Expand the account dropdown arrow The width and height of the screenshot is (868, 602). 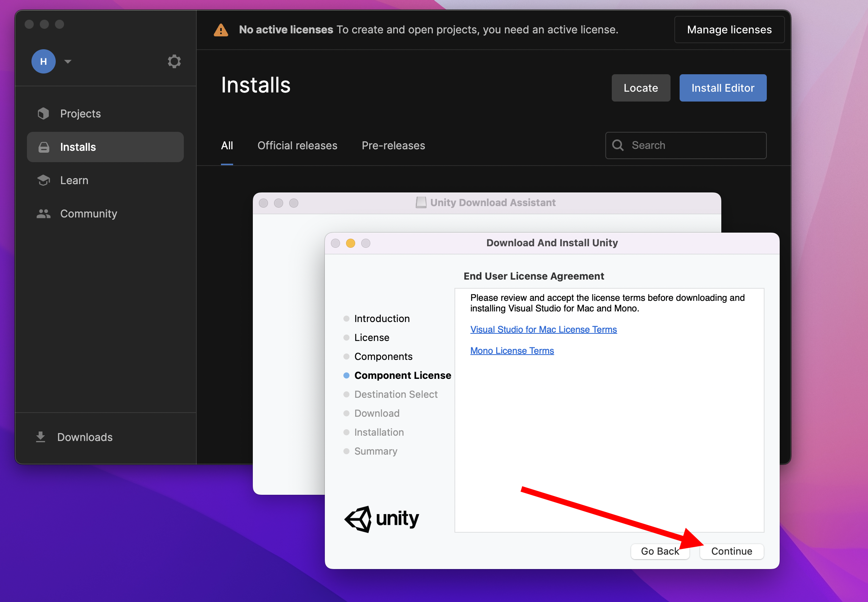68,61
